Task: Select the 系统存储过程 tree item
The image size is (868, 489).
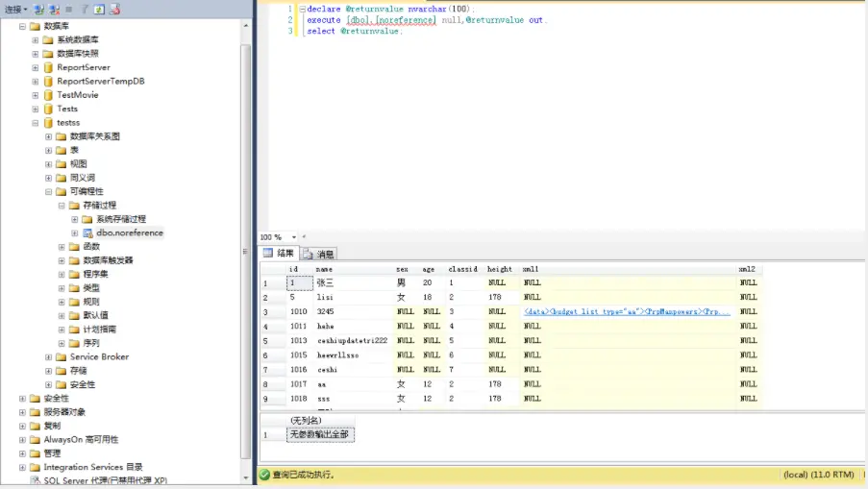Action: coord(121,219)
